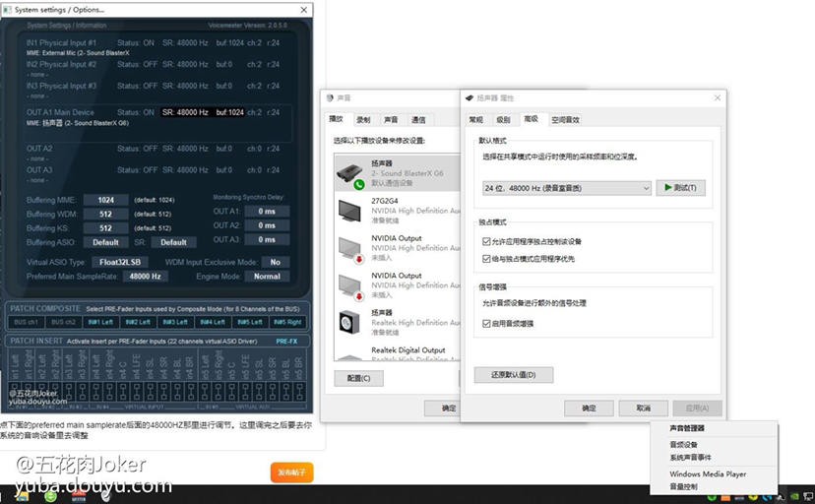Click the 还原默认值(D) restore defaults button
The width and height of the screenshot is (815, 504).
point(514,375)
